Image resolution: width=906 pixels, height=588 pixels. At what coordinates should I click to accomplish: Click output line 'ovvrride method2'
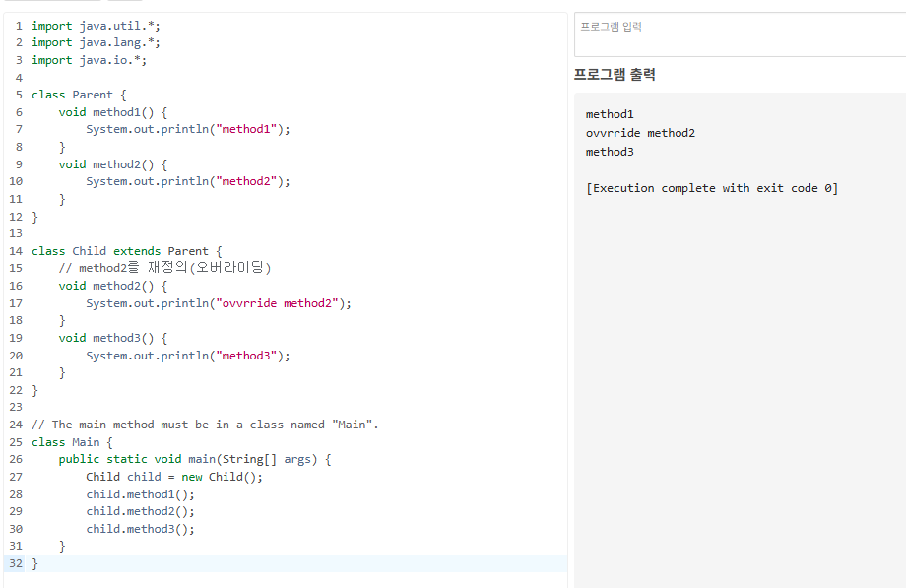[x=640, y=133]
